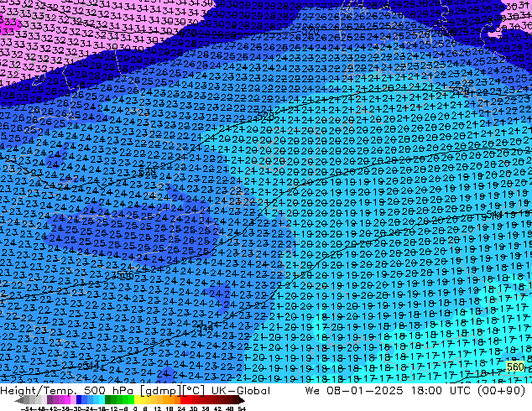Click the '[gdmp]' unit label
532x411 pixels.
(x=161, y=391)
